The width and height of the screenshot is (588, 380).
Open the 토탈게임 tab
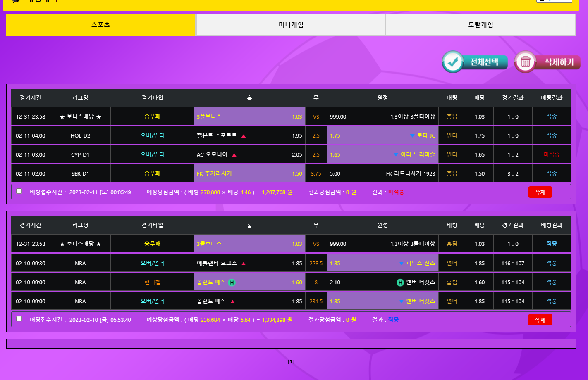pos(480,25)
